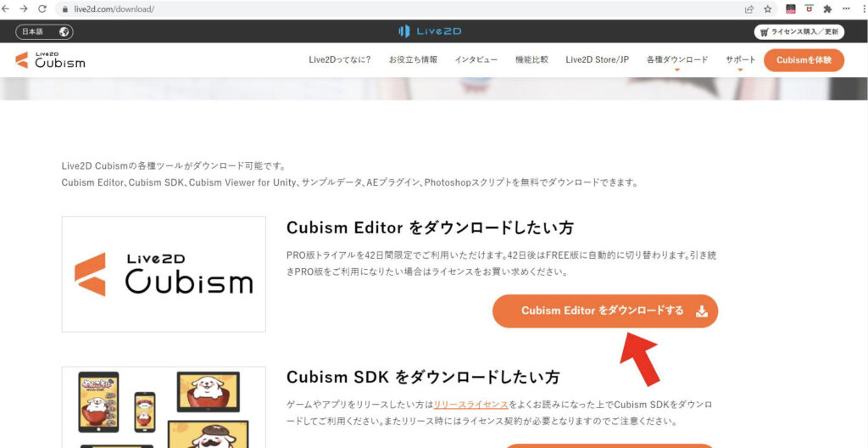Click the Cubism SDK をダウンロードしたい方 heading
This screenshot has height=448, width=868.
point(423,378)
